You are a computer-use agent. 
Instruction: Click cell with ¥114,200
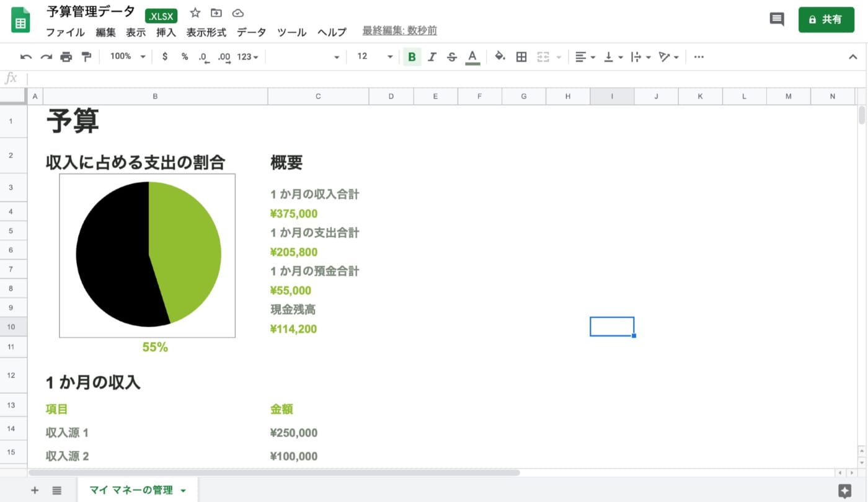point(318,329)
